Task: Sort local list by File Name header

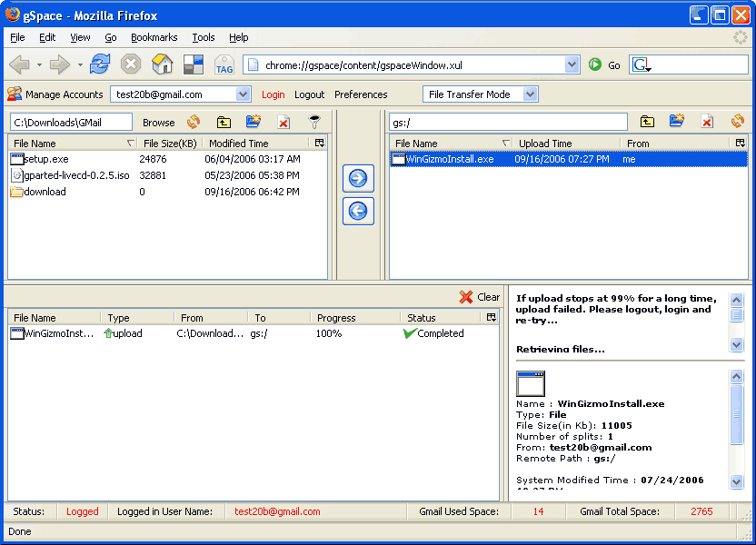Action: tap(73, 144)
